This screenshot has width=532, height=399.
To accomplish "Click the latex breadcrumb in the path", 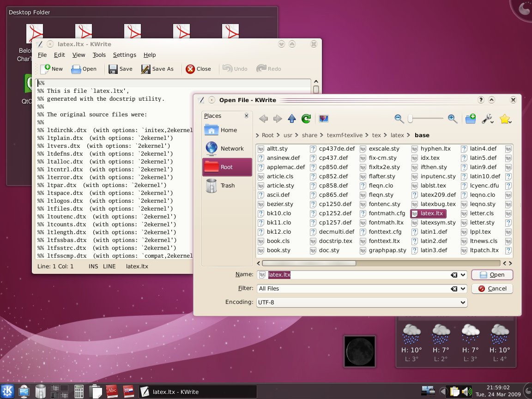I will pyautogui.click(x=397, y=135).
